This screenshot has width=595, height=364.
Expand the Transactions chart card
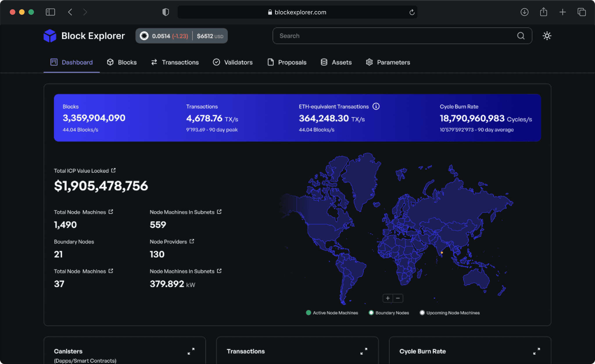(364, 351)
